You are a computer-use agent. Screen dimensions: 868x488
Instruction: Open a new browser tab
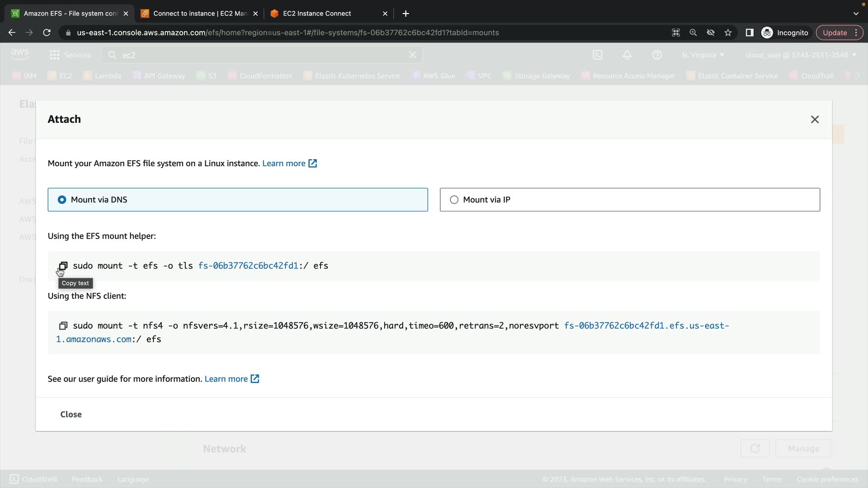coord(406,14)
